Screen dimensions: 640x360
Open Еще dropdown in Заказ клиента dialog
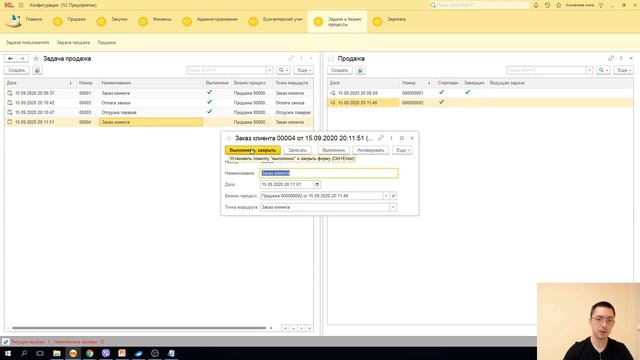402,150
